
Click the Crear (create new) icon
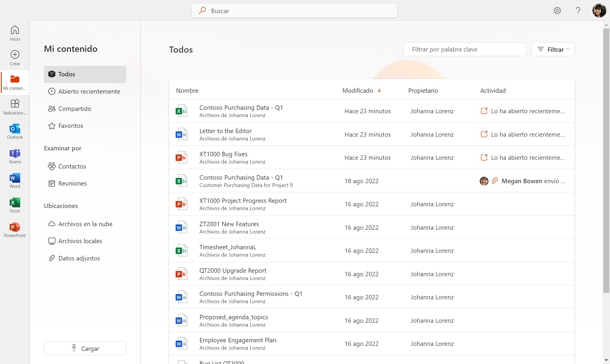[14, 57]
